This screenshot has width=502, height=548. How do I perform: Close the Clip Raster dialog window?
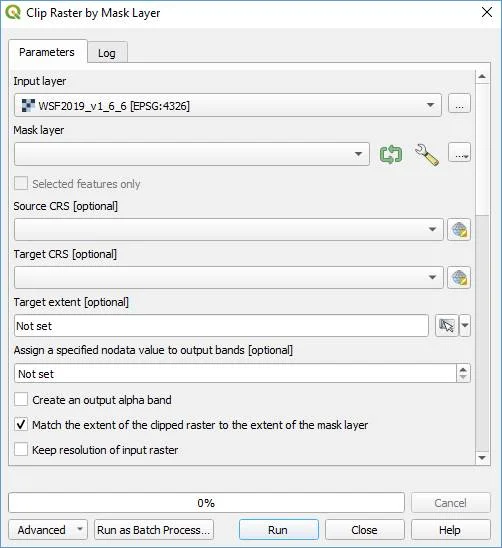(x=487, y=13)
